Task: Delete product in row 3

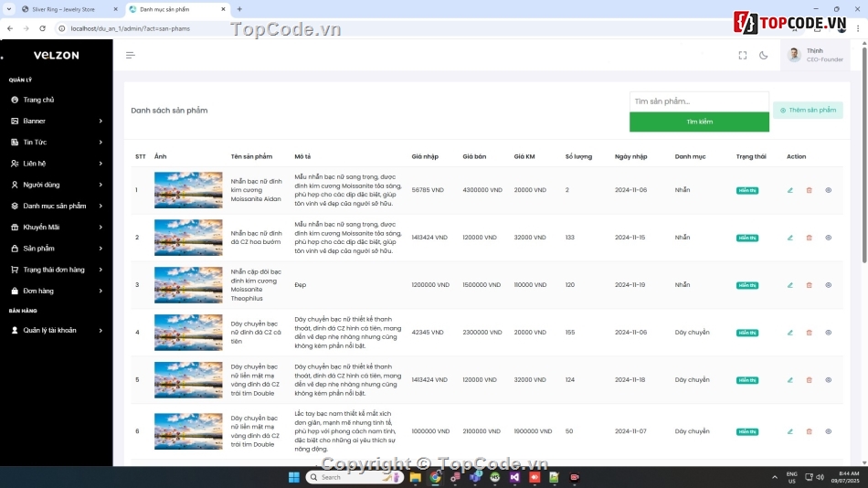Action: 809,285
